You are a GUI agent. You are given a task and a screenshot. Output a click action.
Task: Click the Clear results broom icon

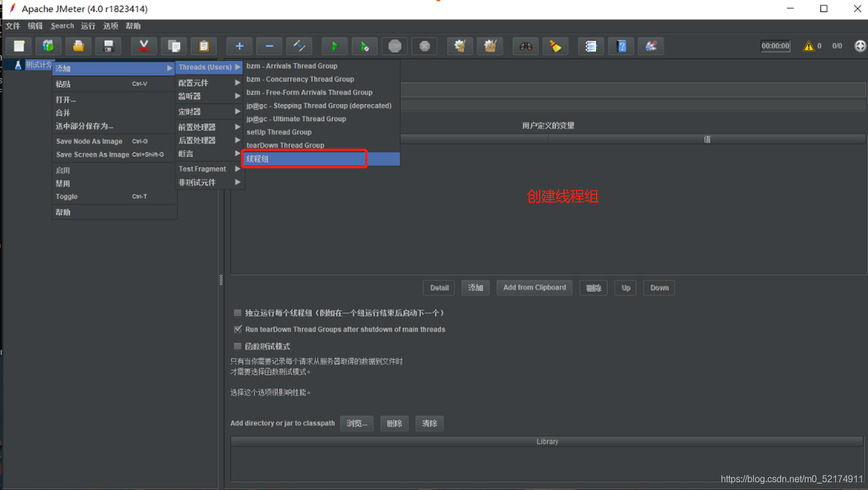[460, 46]
